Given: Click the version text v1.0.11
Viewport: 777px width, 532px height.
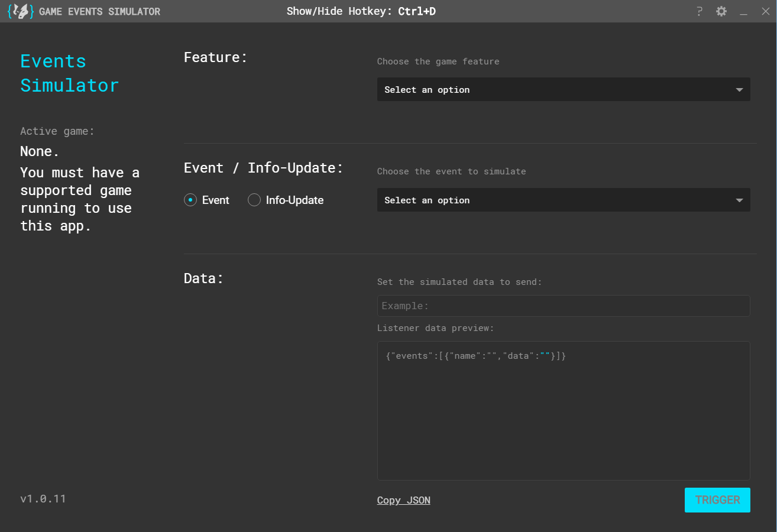Looking at the screenshot, I should pyautogui.click(x=43, y=499).
